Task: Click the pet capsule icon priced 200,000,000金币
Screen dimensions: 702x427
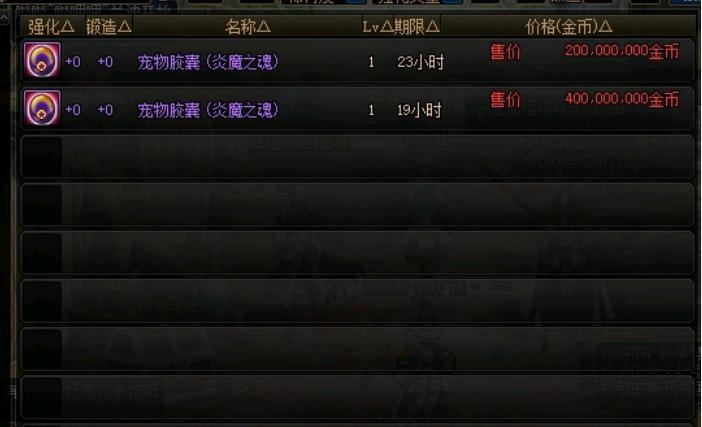Action: [x=42, y=60]
